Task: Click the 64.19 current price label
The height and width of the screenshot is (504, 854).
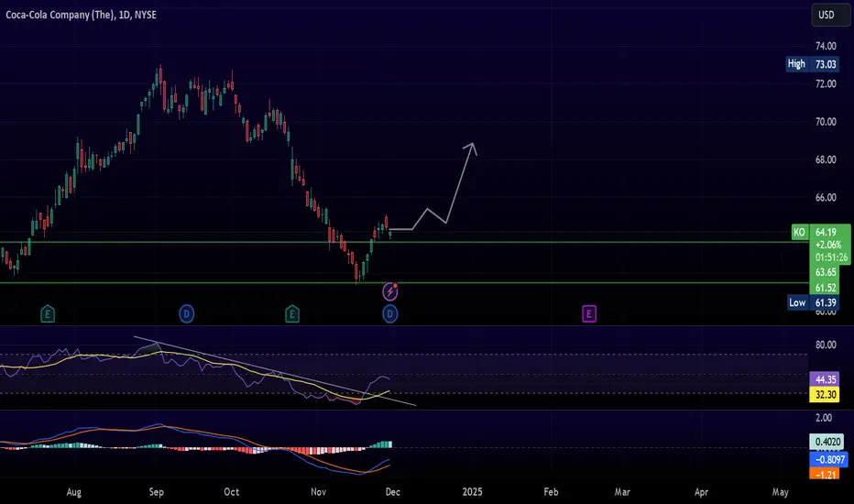Action: point(826,232)
